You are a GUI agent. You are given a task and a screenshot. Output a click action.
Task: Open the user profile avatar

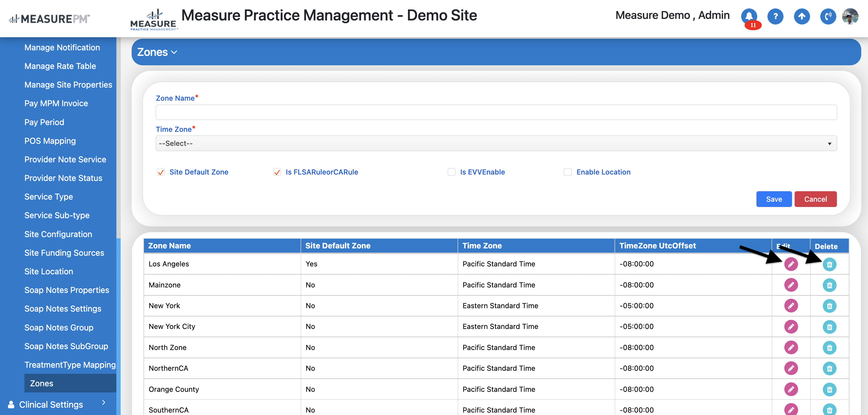(x=850, y=16)
